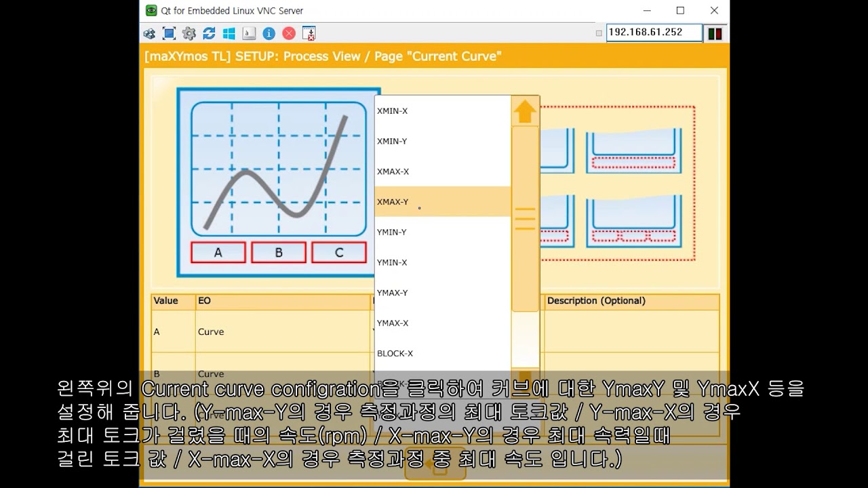Open VNC connection options cubes icon
868x488 pixels.
click(149, 33)
